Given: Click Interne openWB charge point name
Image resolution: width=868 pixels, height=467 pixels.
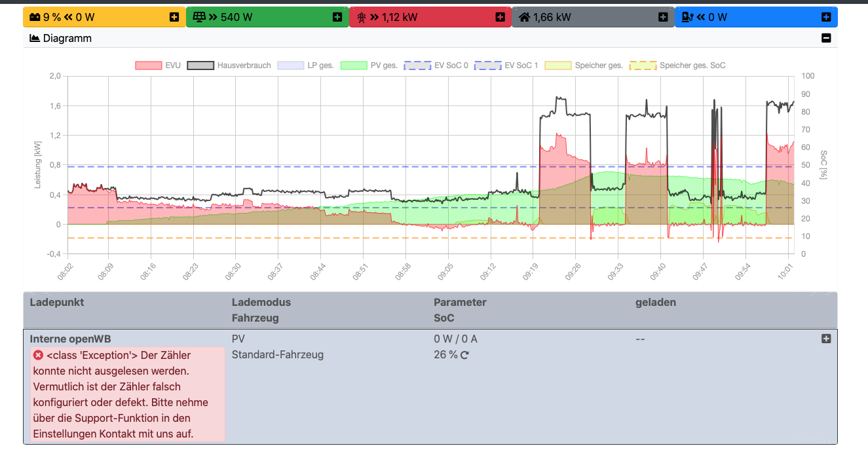Looking at the screenshot, I should click(71, 339).
